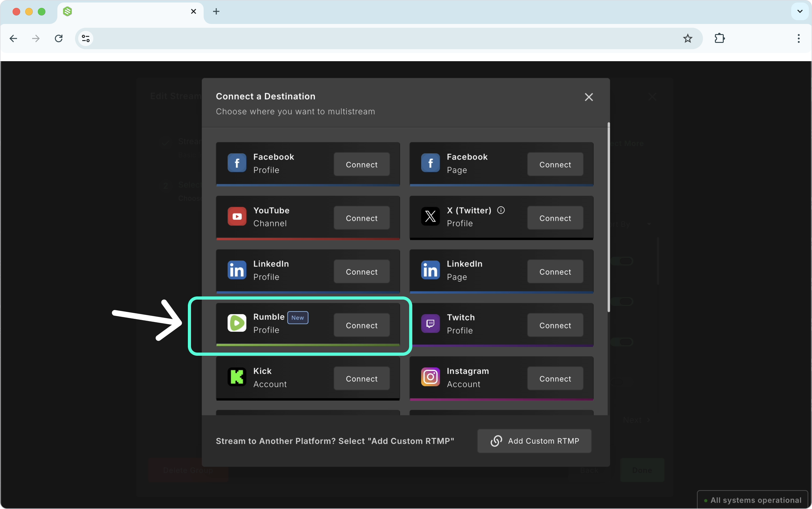
Task: Connect YouTube Channel destination
Action: click(362, 218)
